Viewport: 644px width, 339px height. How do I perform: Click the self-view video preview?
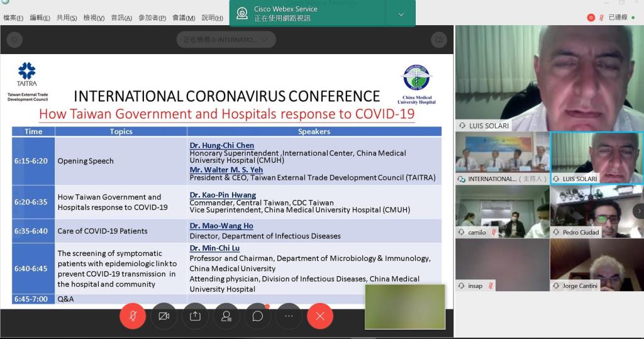coord(405,306)
